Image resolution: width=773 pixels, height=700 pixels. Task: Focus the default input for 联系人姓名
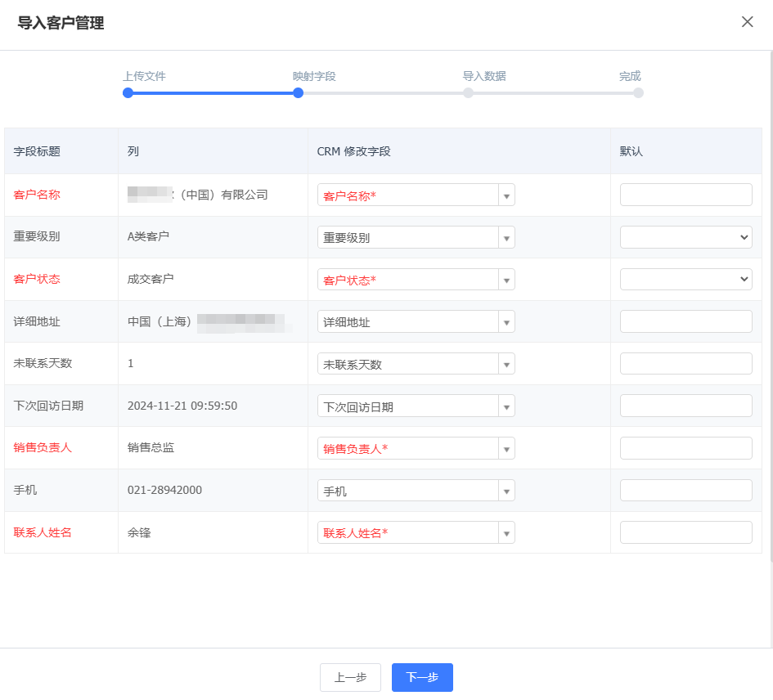coord(685,532)
